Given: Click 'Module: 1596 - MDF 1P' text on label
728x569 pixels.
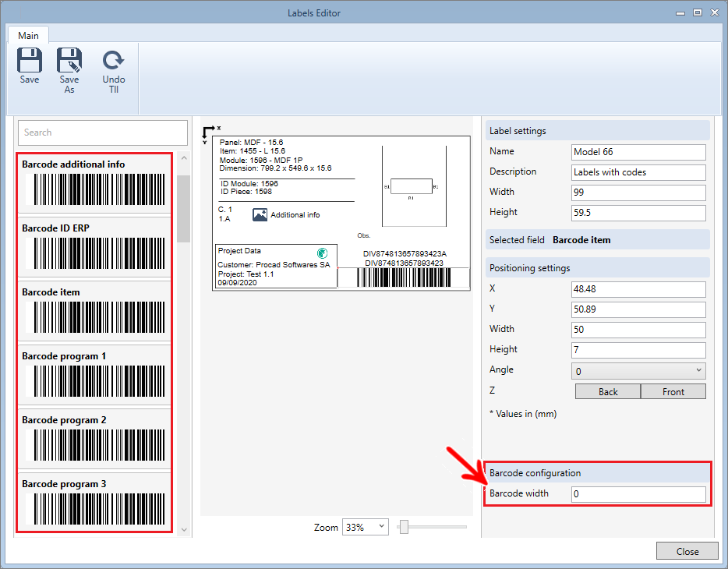Looking at the screenshot, I should coord(261,160).
